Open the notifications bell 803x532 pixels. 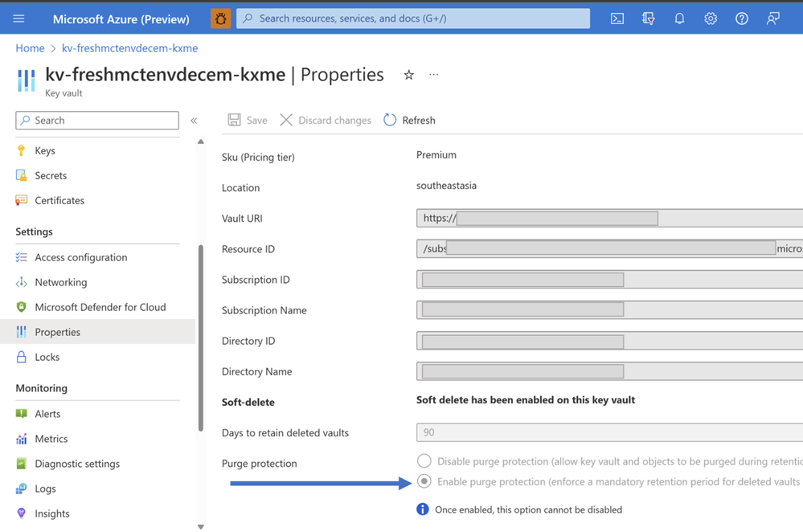pos(679,19)
